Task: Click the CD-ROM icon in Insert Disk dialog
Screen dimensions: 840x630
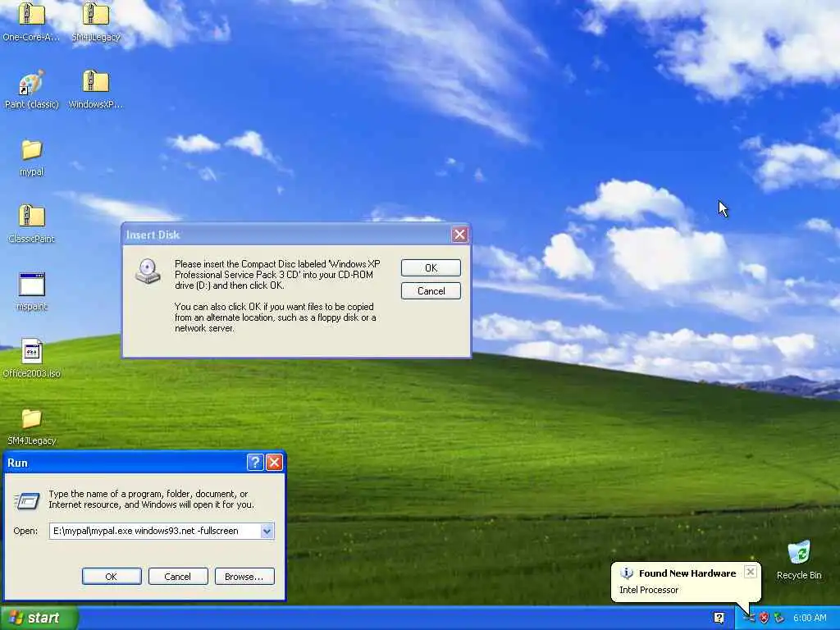Action: click(148, 271)
